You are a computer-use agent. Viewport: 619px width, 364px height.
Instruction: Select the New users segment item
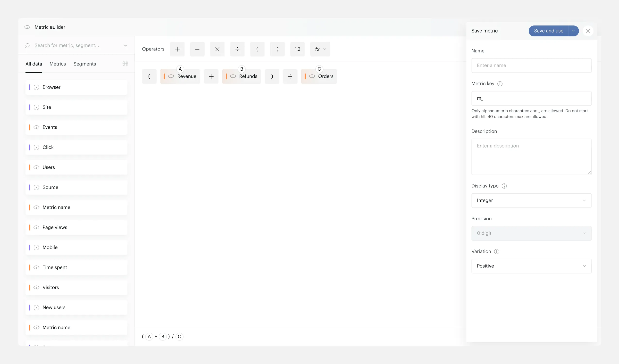76,307
